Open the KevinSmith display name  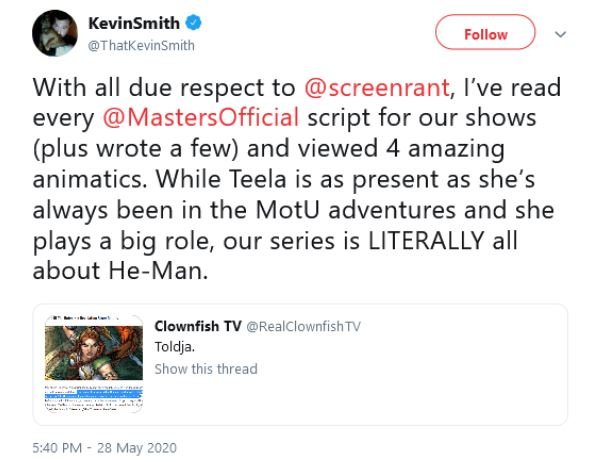134,23
